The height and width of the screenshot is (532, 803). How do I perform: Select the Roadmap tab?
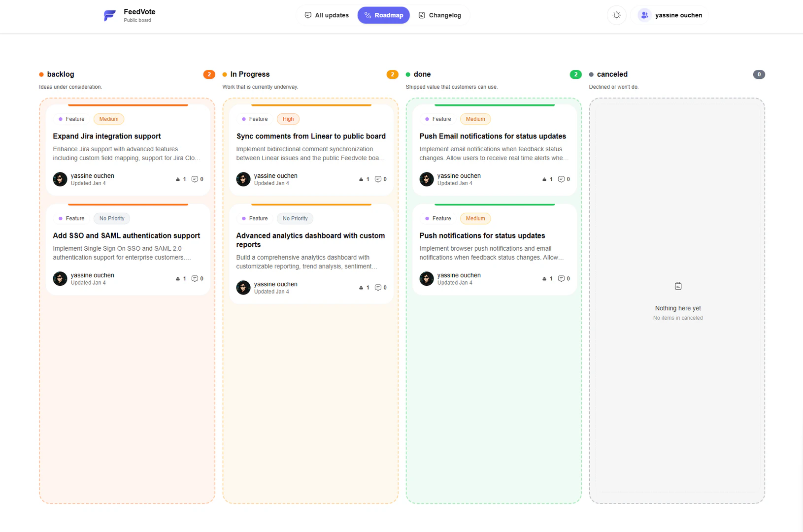(x=383, y=15)
